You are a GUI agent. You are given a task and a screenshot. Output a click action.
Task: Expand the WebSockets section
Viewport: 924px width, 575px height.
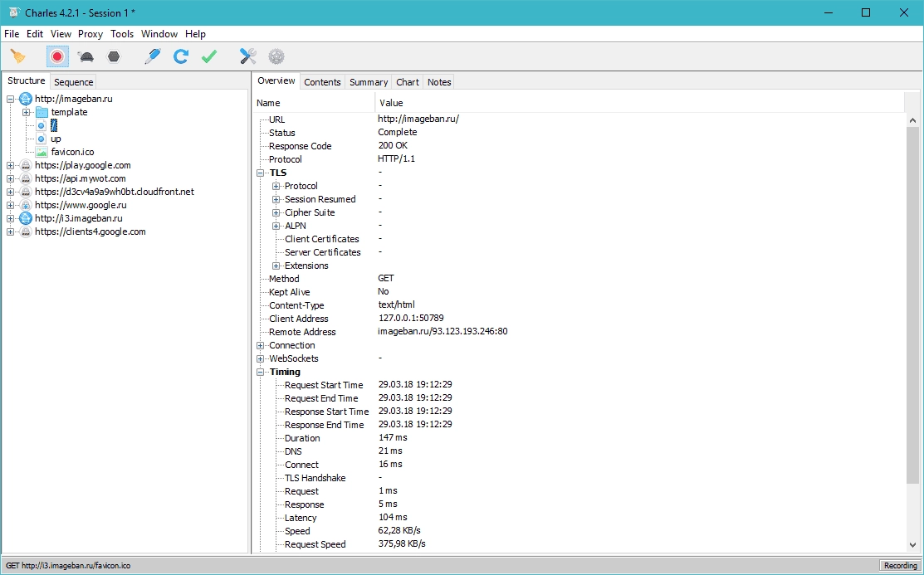click(260, 358)
